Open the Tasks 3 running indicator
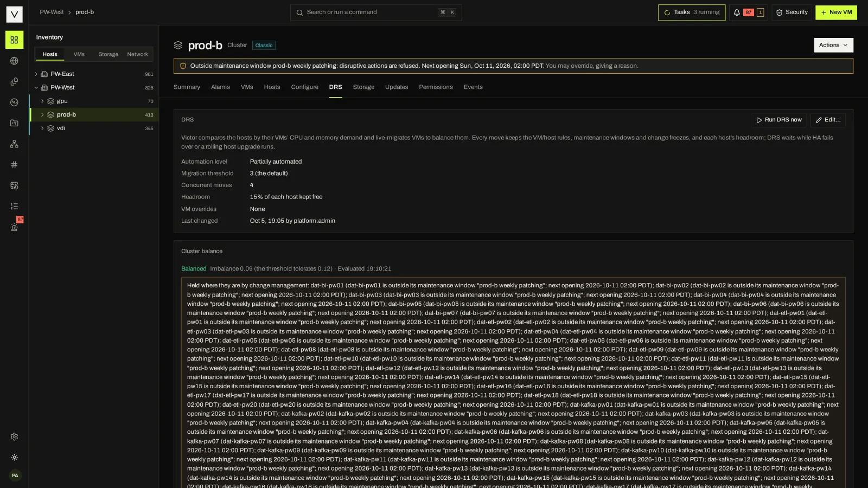This screenshot has height=488, width=868. [692, 12]
